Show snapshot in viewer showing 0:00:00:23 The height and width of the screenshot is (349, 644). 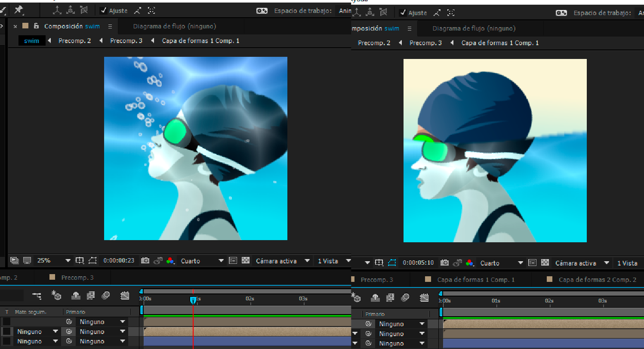(x=158, y=260)
